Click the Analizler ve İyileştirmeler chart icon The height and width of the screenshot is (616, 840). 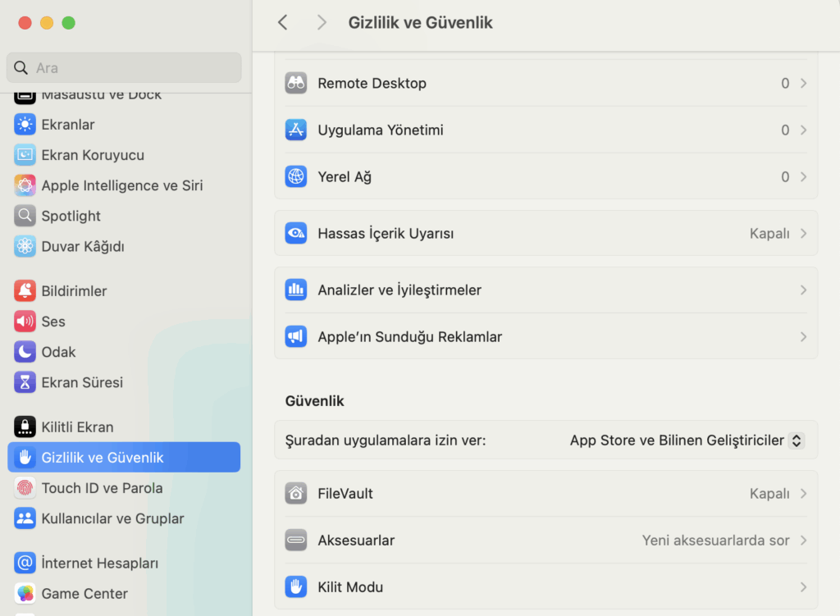point(296,290)
